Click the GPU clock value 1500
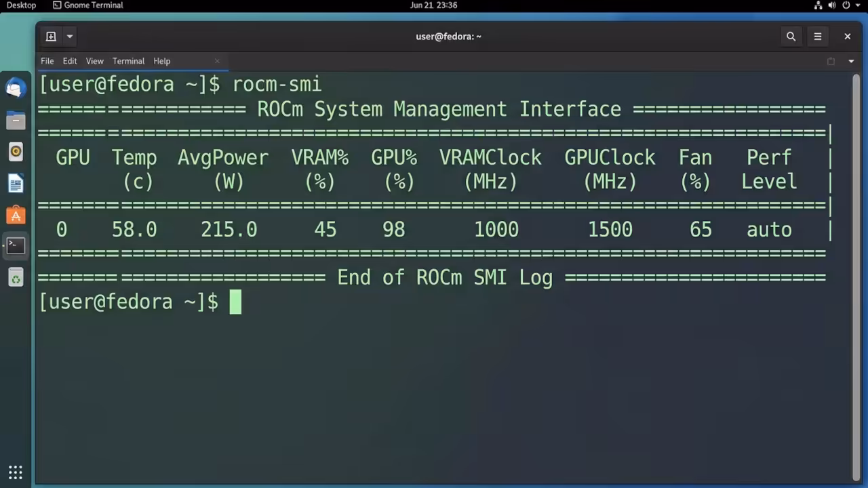The height and width of the screenshot is (488, 868). click(x=610, y=230)
